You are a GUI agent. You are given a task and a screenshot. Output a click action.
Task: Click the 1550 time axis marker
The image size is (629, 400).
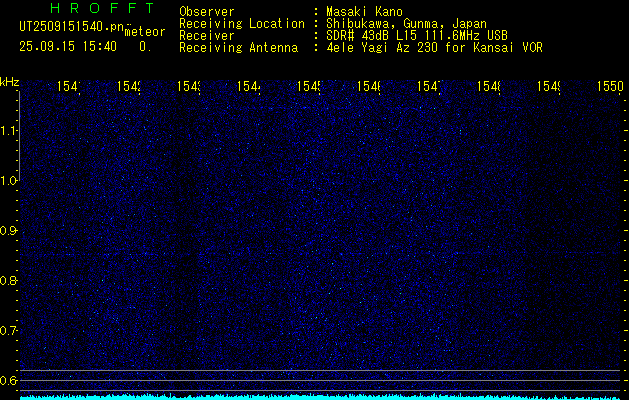coord(610,86)
